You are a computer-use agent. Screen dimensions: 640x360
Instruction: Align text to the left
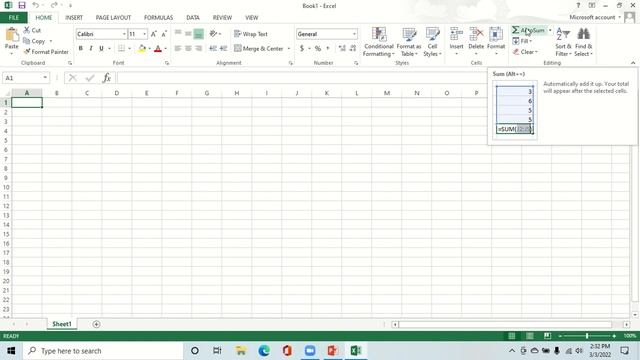[178, 48]
